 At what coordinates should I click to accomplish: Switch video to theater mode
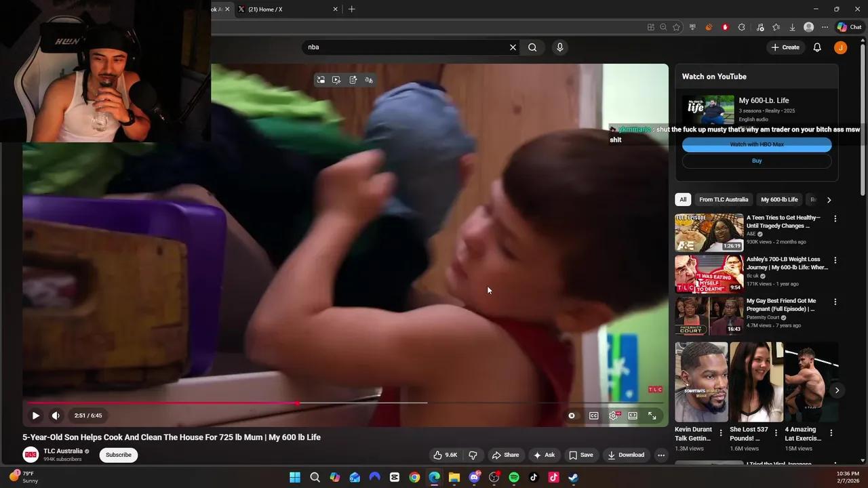(x=633, y=415)
